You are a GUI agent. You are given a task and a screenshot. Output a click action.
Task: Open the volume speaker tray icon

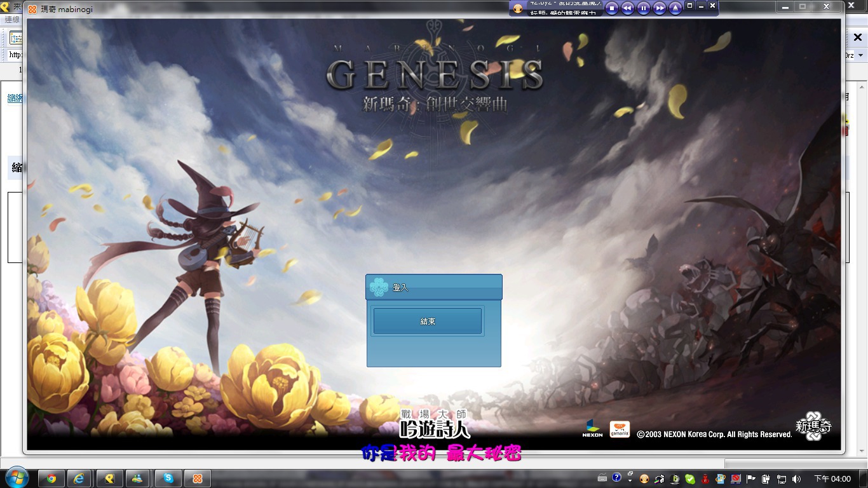click(797, 479)
